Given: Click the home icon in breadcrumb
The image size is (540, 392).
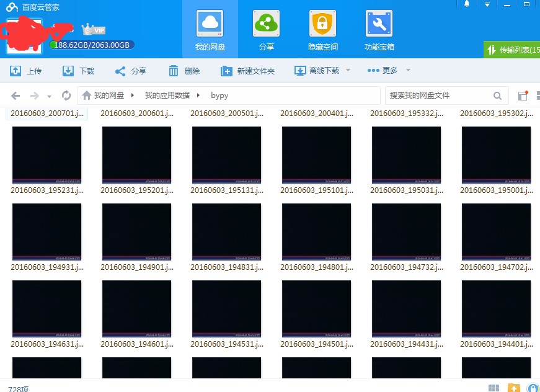Looking at the screenshot, I should coord(87,95).
